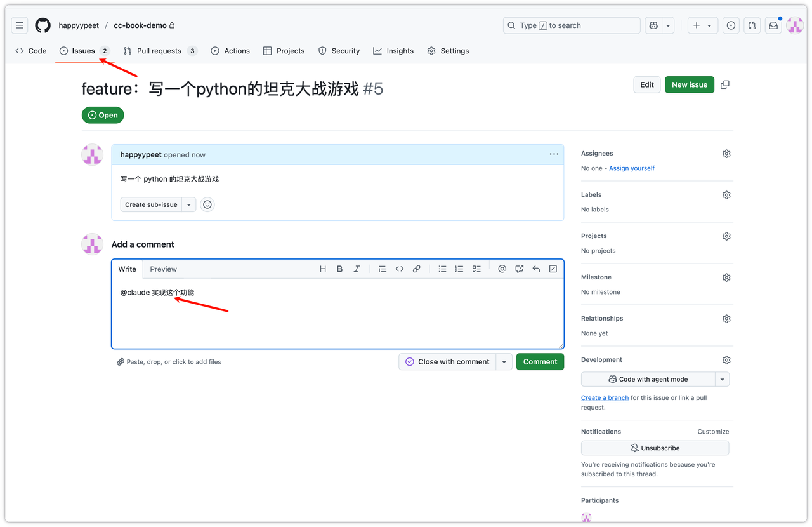Add a reaction with smiley icon

[x=207, y=204]
